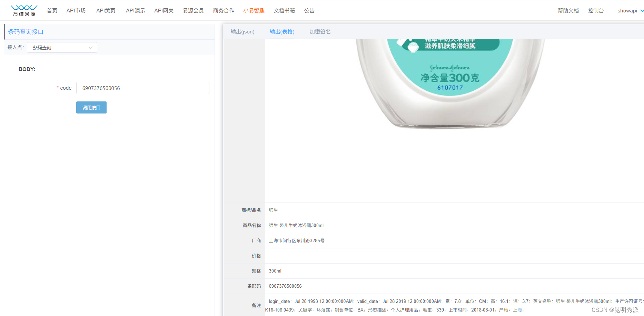
Task: Click 易源会员 in the top navigation
Action: click(x=193, y=11)
